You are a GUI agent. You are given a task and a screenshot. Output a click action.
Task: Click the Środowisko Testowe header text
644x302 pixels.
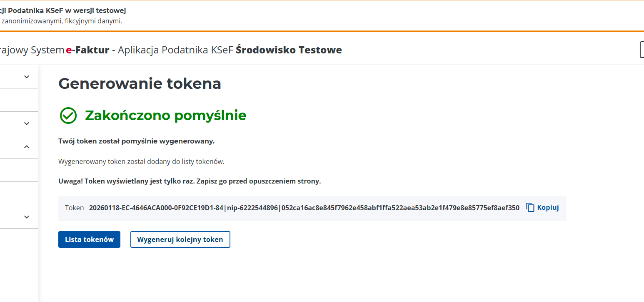coord(289,50)
